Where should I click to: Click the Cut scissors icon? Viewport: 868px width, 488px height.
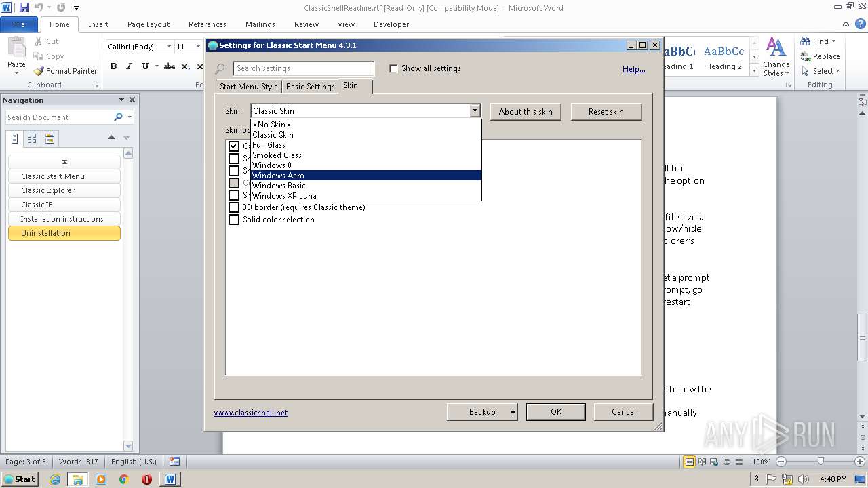pos(38,41)
